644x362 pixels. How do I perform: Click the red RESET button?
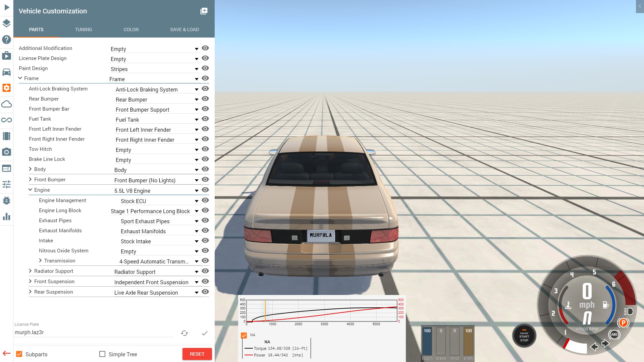197,354
